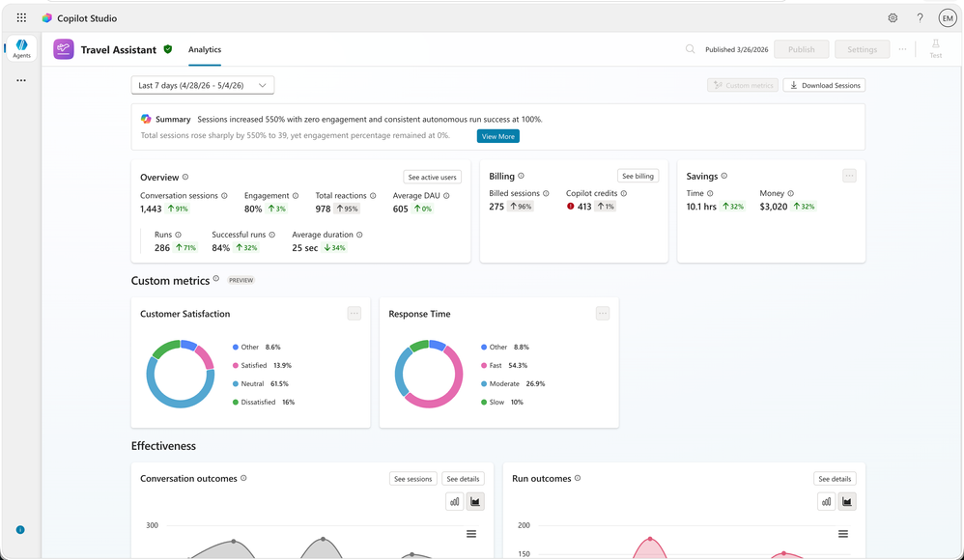This screenshot has width=964, height=560.
Task: Click the info icon next to Copilot credits
Action: pyautogui.click(x=624, y=193)
